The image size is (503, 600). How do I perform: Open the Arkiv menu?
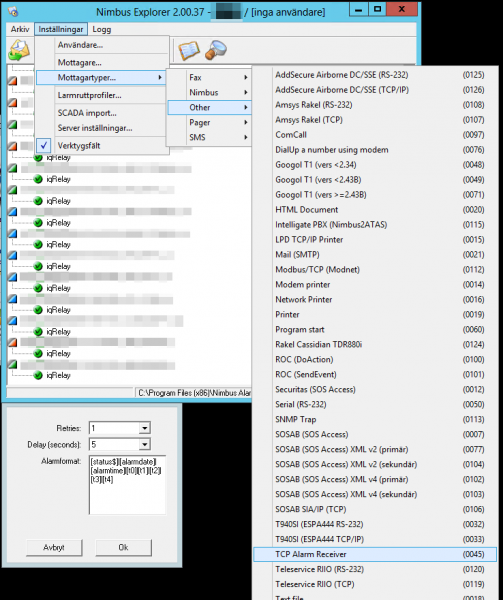[20, 29]
